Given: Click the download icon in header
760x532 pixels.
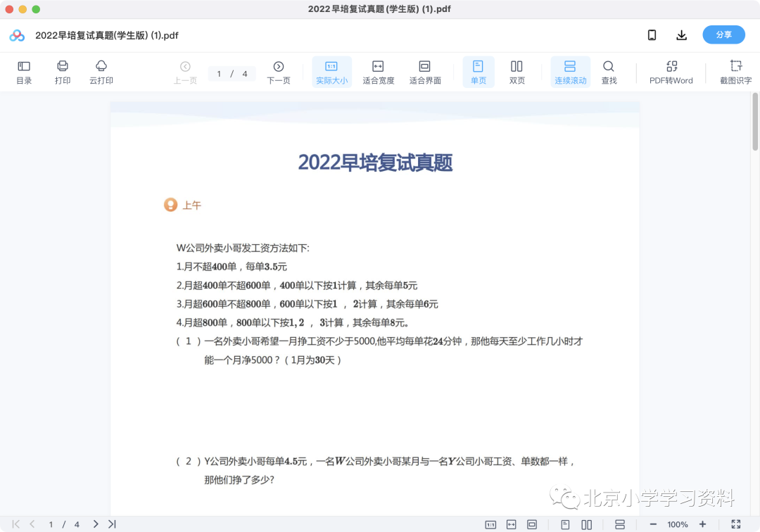Looking at the screenshot, I should tap(681, 35).
